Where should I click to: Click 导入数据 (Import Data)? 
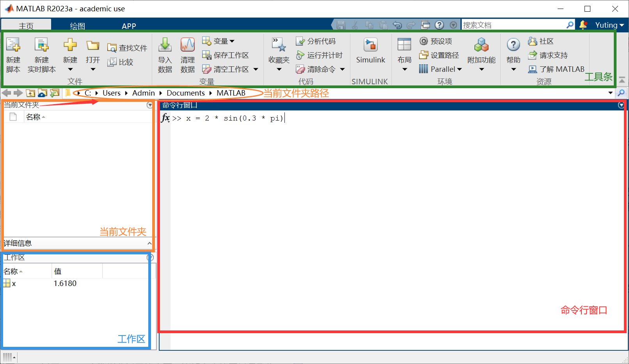coord(165,55)
